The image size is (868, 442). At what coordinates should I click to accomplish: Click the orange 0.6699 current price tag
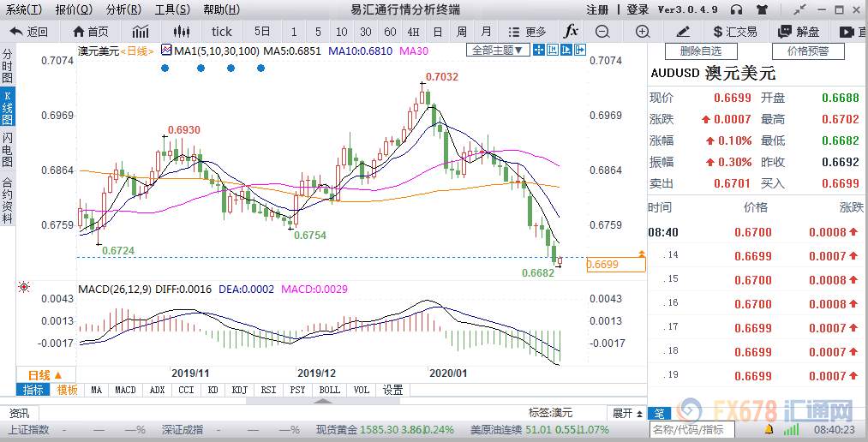(615, 265)
